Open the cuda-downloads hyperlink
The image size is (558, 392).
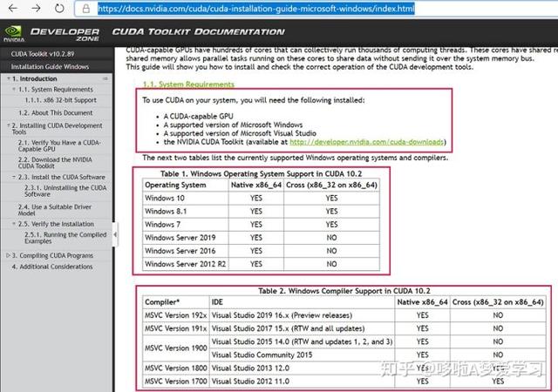pos(366,142)
